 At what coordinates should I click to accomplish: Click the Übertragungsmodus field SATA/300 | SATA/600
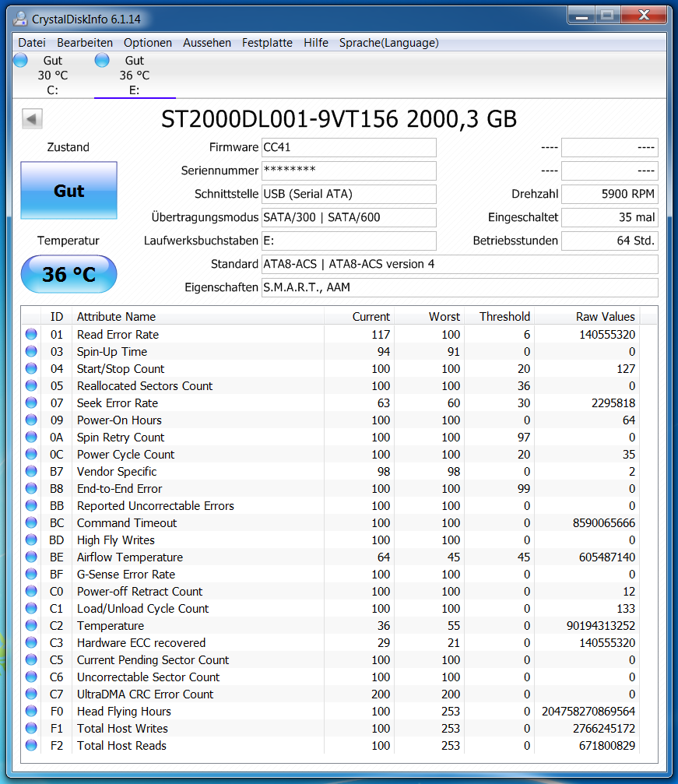pos(349,217)
